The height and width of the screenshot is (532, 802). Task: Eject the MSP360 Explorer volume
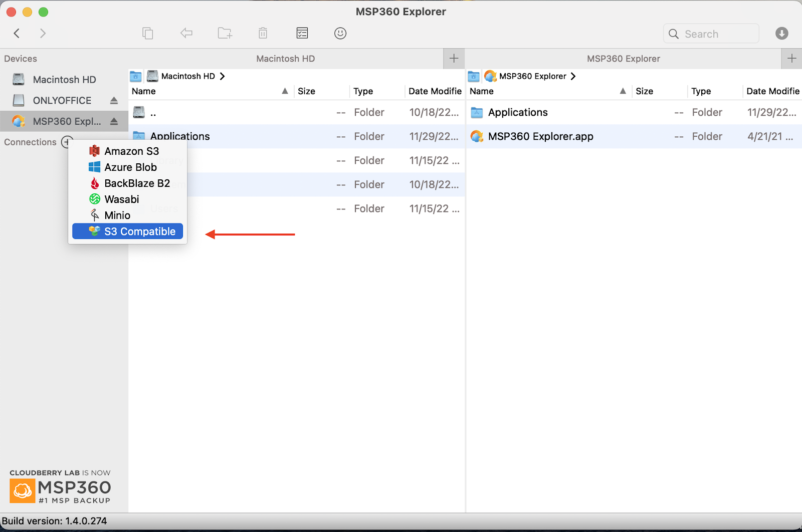(114, 122)
